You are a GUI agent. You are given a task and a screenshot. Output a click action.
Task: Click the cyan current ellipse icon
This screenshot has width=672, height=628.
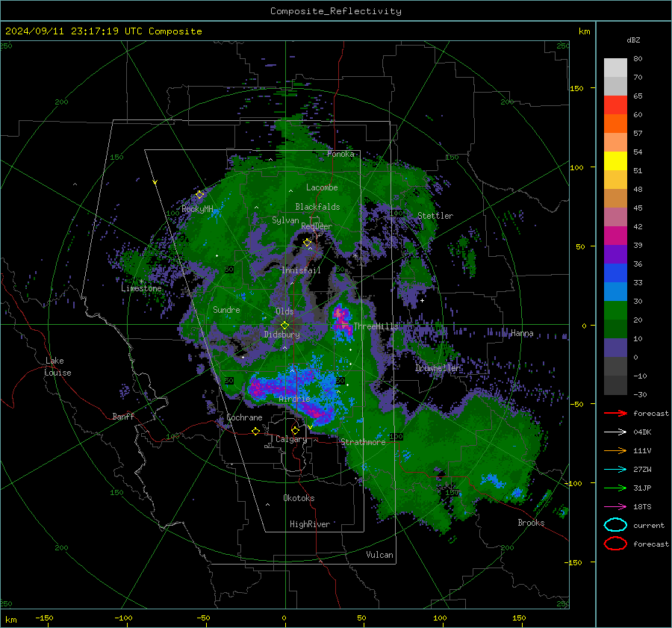click(x=615, y=525)
